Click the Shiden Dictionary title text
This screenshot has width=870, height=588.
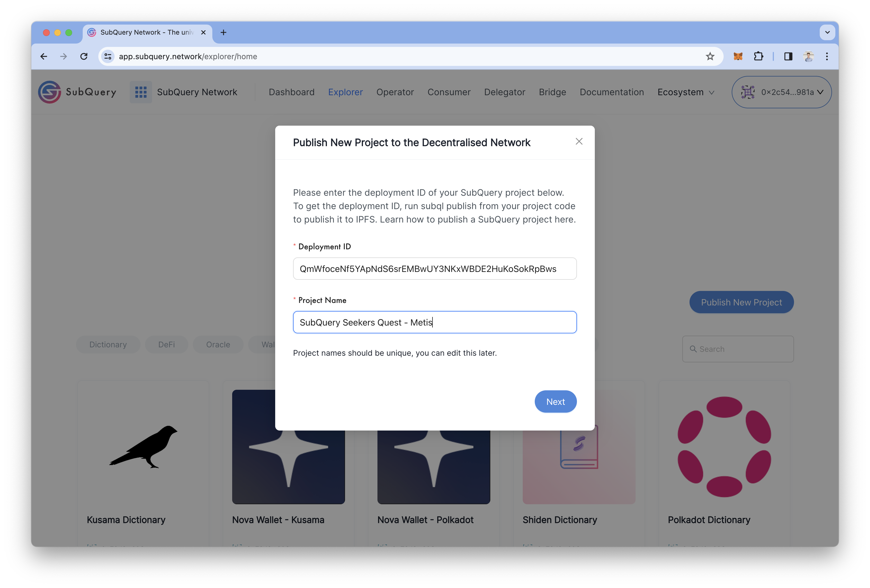pos(560,520)
